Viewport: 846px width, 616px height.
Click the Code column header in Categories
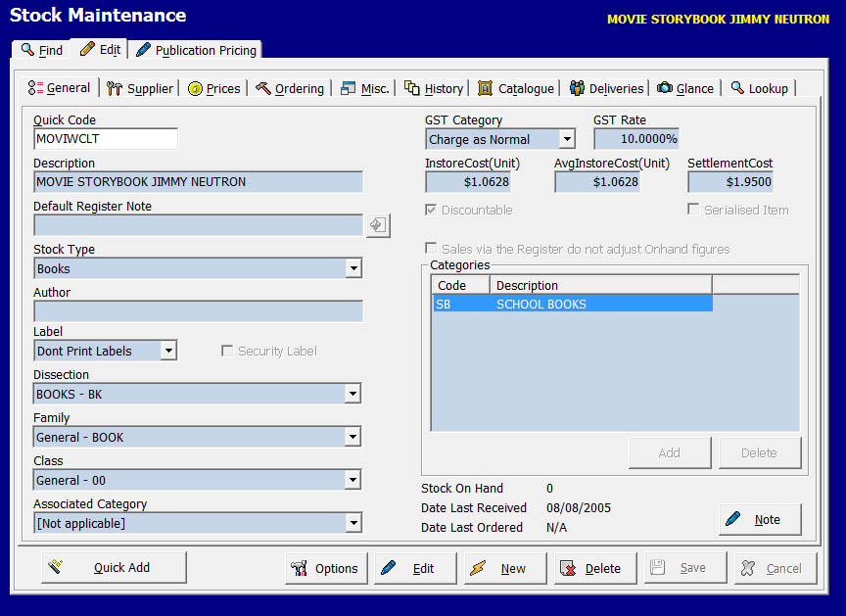[460, 285]
